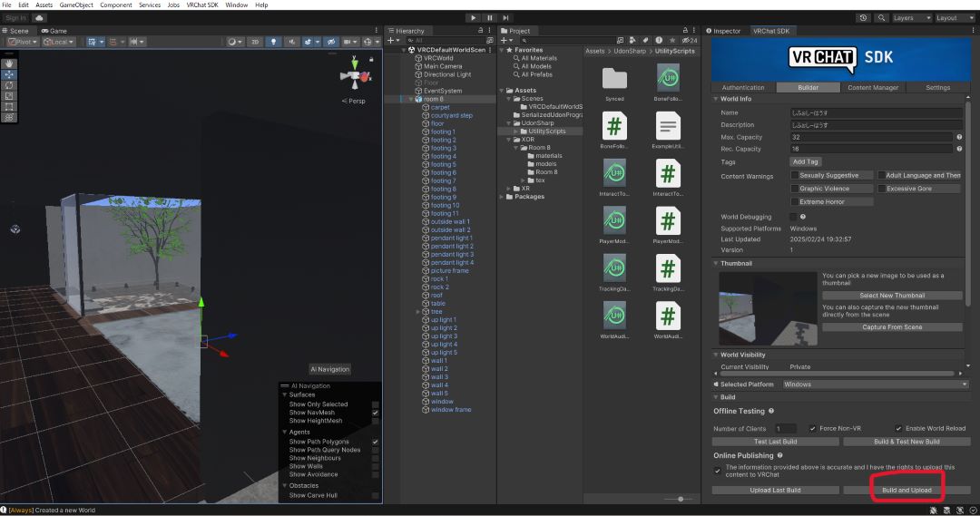Expand the tree object in Hierarchy

click(x=418, y=312)
